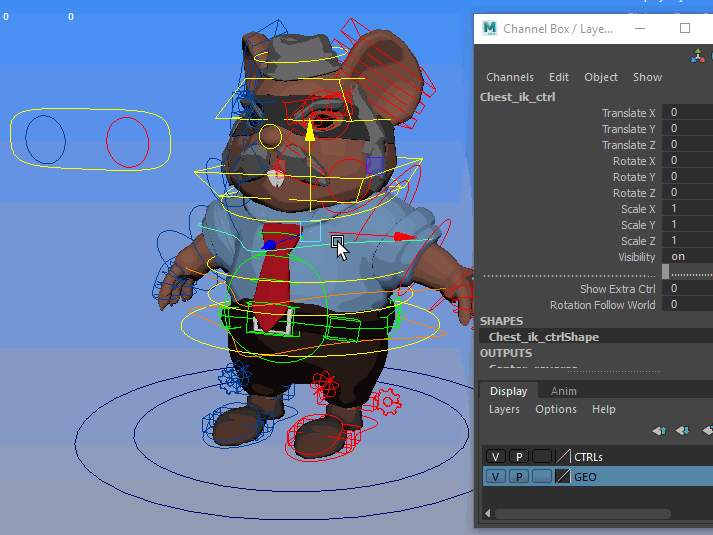713x535 pixels.
Task: Switch to the Display tab
Action: click(x=508, y=391)
